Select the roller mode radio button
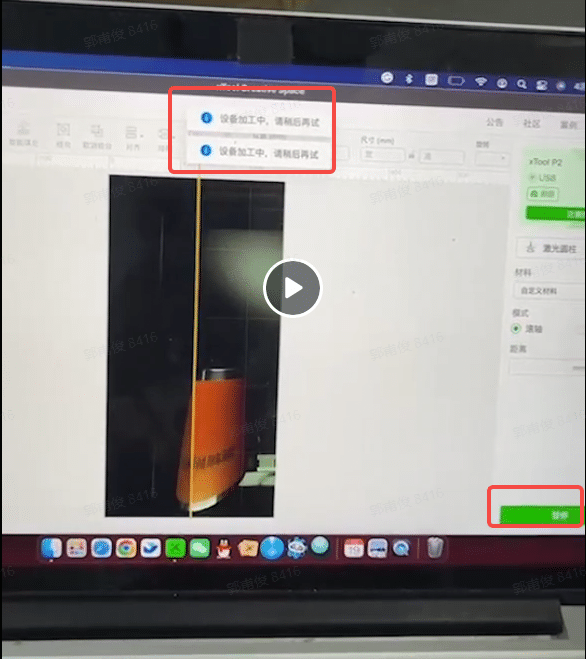This screenshot has height=659, width=586. coord(516,328)
